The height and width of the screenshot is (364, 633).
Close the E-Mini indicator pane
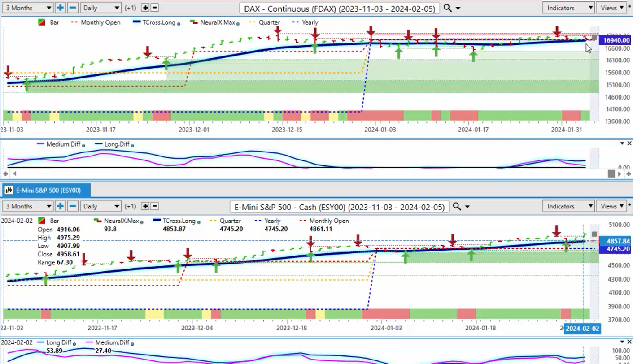point(629,342)
